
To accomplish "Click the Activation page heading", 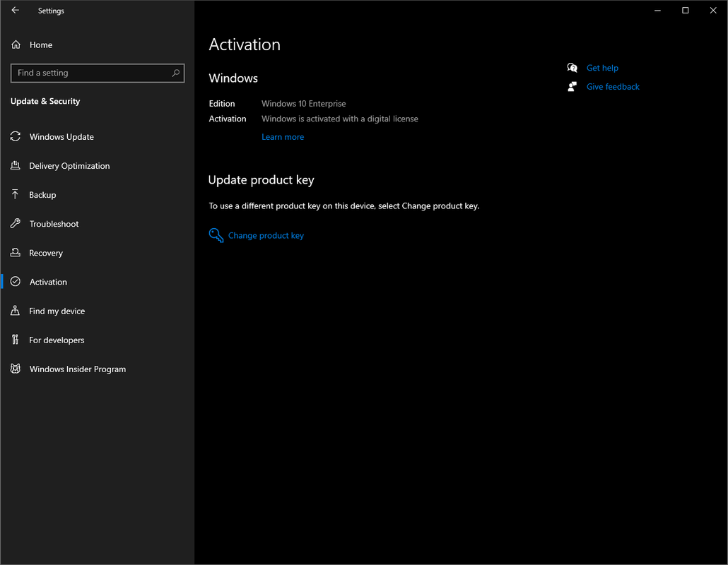I will pyautogui.click(x=245, y=44).
